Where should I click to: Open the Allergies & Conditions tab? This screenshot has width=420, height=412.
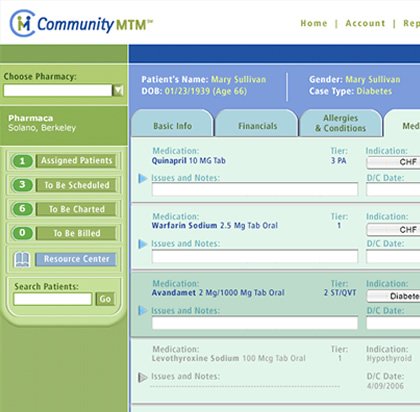point(340,123)
